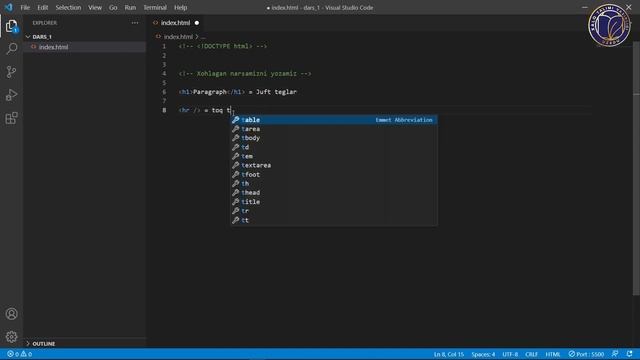Viewport: 640px width, 360px height.
Task: Open the Go menu
Action: [x=113, y=7]
